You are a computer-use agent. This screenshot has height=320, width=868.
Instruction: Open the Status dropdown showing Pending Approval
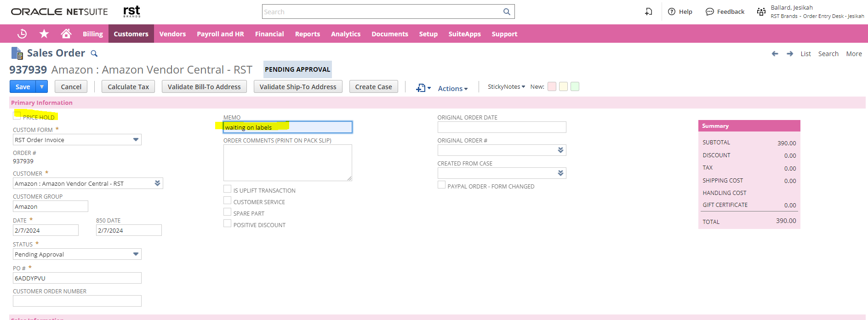tap(136, 254)
